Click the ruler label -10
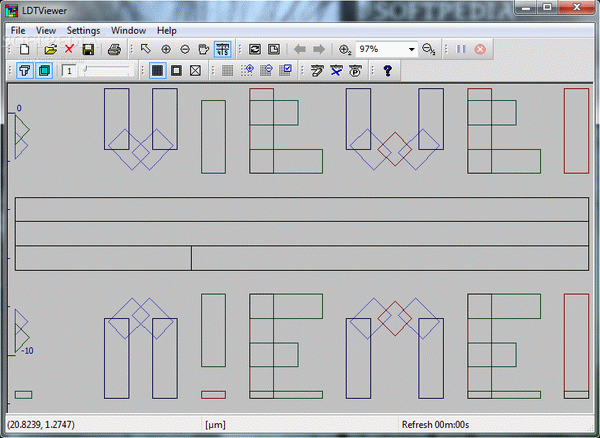Image resolution: width=600 pixels, height=438 pixels. [x=27, y=350]
